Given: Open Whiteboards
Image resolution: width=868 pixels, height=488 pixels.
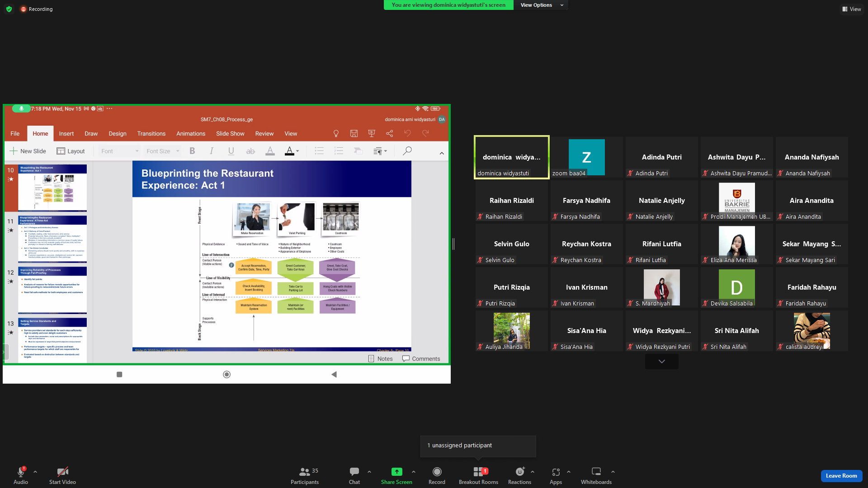Looking at the screenshot, I should (596, 475).
